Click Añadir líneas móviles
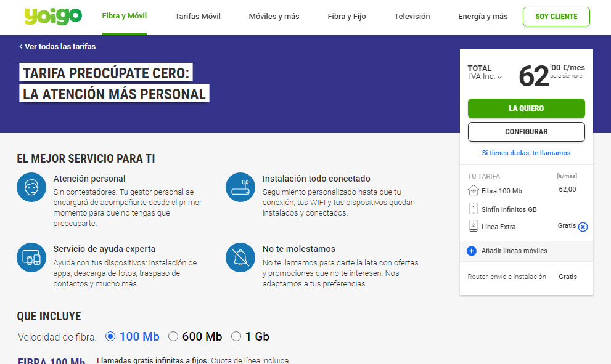Image resolution: width=611 pixels, height=364 pixels. (514, 251)
